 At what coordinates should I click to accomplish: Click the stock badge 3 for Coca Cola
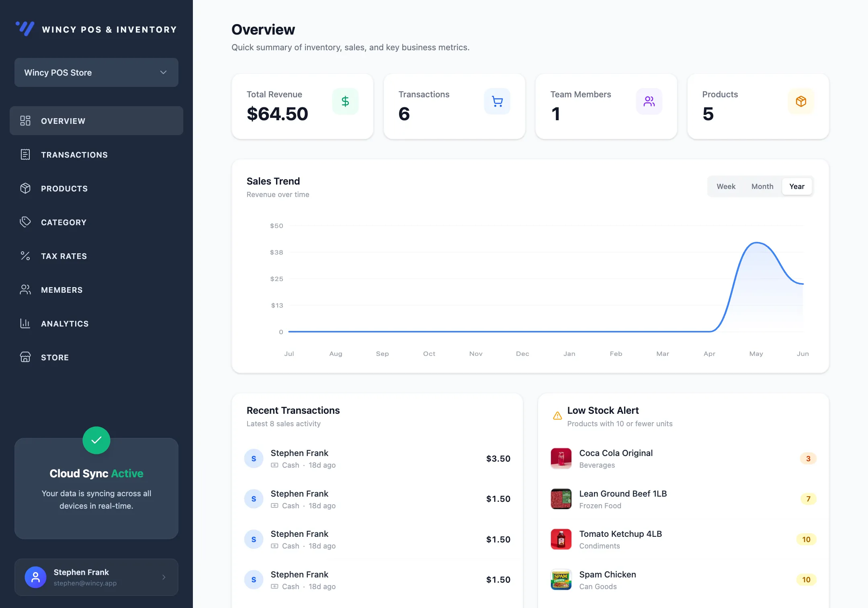[x=808, y=458]
